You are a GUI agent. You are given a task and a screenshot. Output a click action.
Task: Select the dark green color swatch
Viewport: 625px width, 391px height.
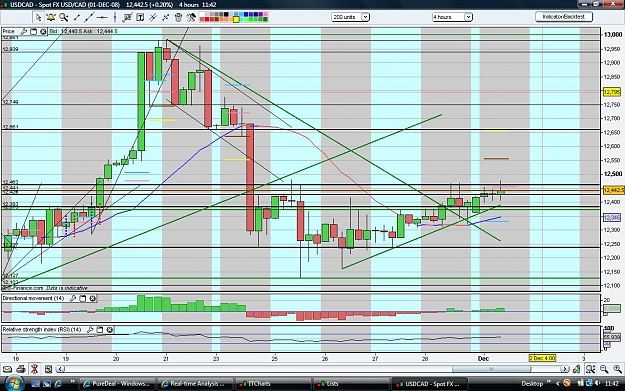point(265,20)
